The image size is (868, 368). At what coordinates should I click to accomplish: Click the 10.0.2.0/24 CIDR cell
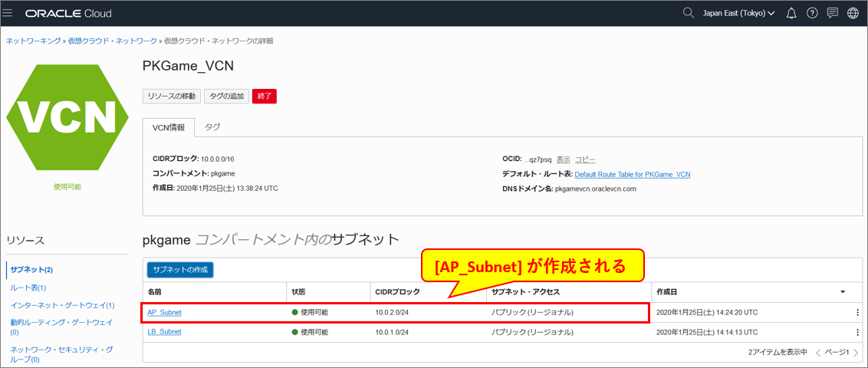coord(392,313)
